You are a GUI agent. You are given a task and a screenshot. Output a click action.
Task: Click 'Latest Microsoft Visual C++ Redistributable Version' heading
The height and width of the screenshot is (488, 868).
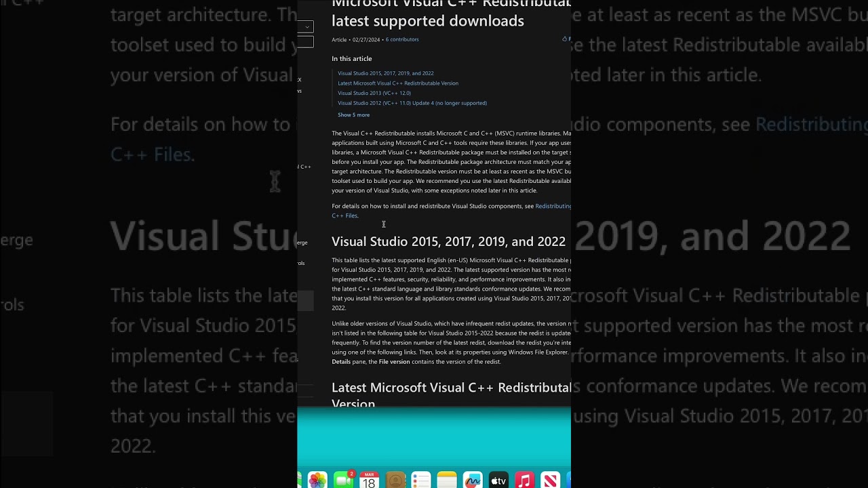[x=451, y=395]
